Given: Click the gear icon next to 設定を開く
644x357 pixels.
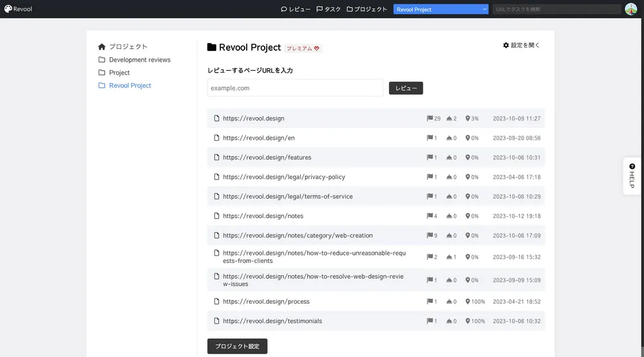Looking at the screenshot, I should pyautogui.click(x=506, y=45).
